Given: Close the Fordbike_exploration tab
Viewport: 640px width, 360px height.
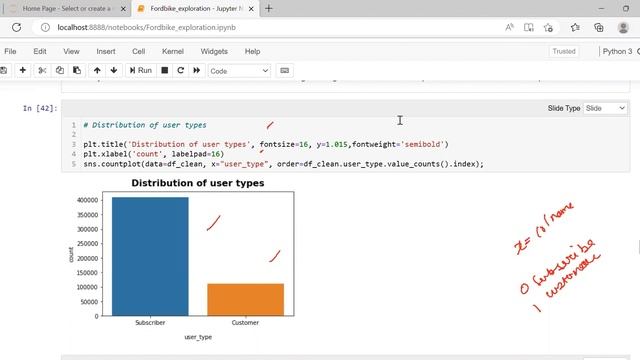Looking at the screenshot, I should click(251, 9).
